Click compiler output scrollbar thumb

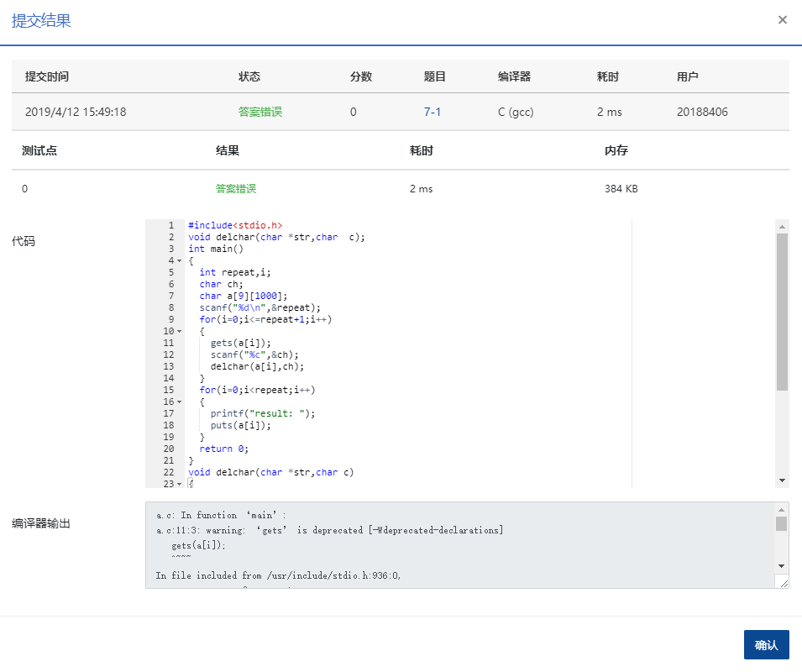[782, 524]
